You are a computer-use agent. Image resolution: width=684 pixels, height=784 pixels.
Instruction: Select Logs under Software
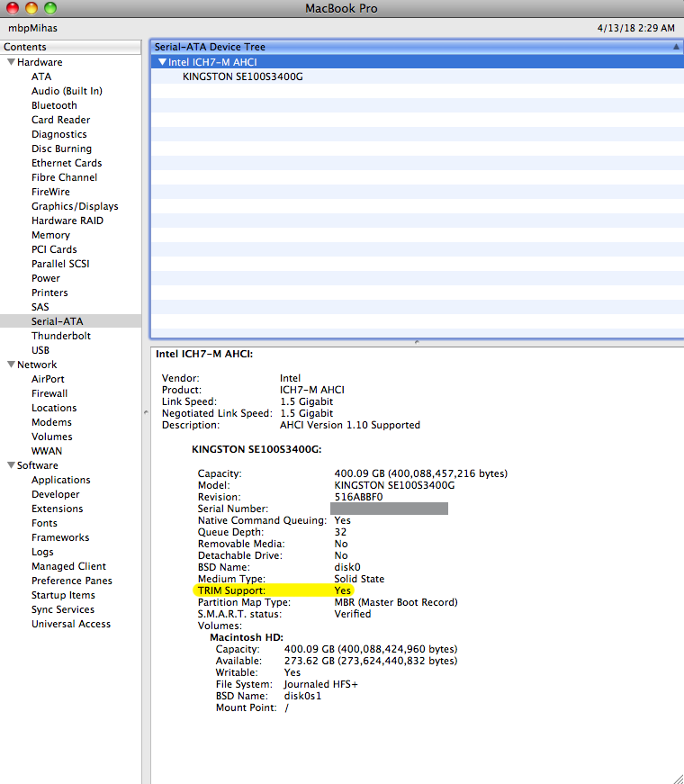pos(42,552)
